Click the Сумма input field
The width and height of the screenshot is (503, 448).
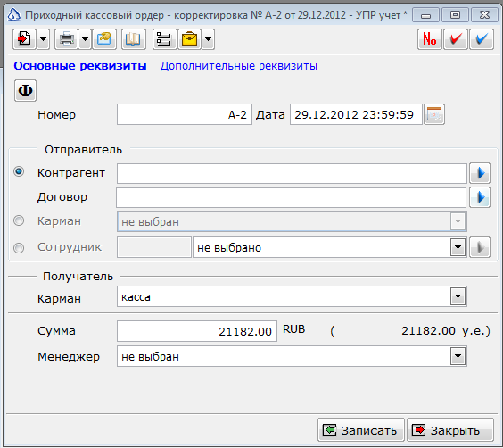tap(197, 331)
